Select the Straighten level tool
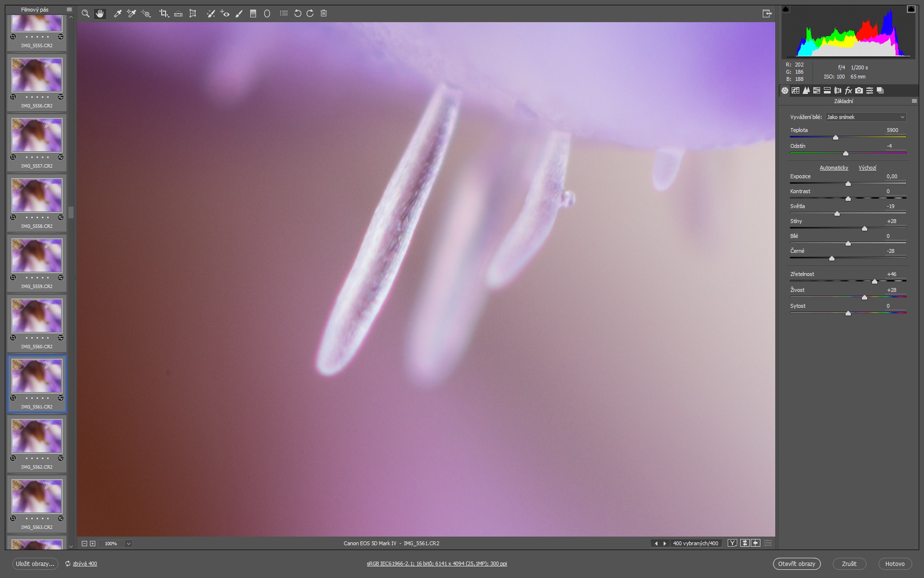 [x=178, y=13]
